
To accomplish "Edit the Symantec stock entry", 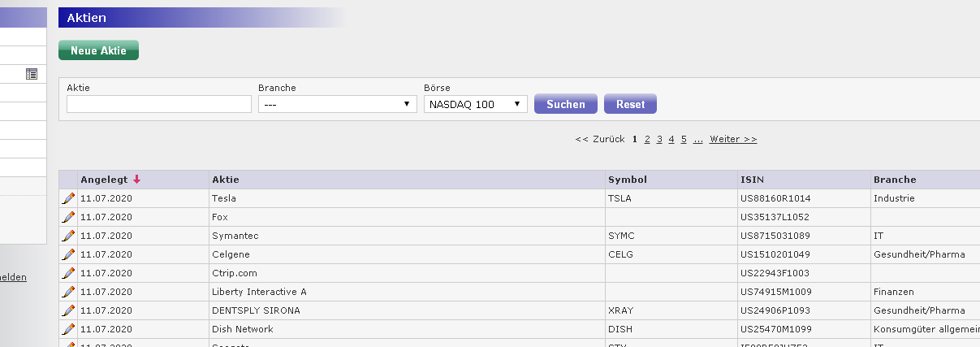I will (x=68, y=236).
